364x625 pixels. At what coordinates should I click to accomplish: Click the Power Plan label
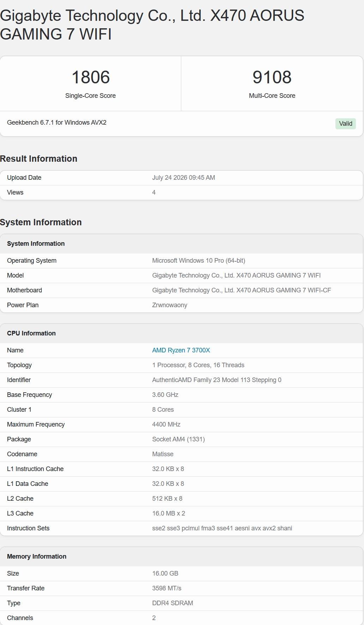[23, 305]
